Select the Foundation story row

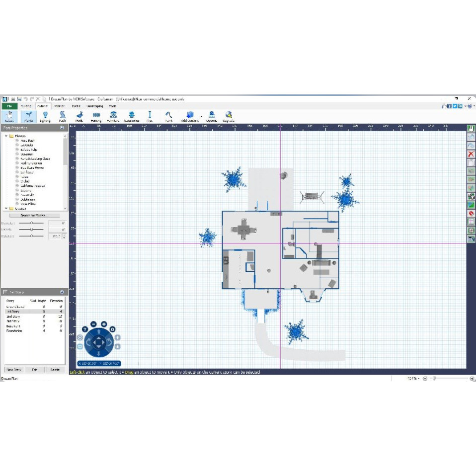point(35,331)
